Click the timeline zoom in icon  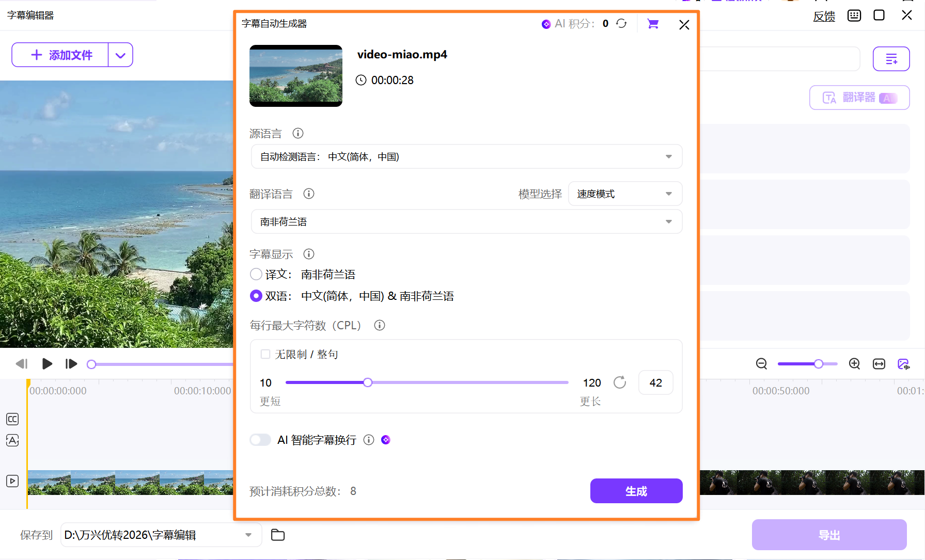point(854,364)
